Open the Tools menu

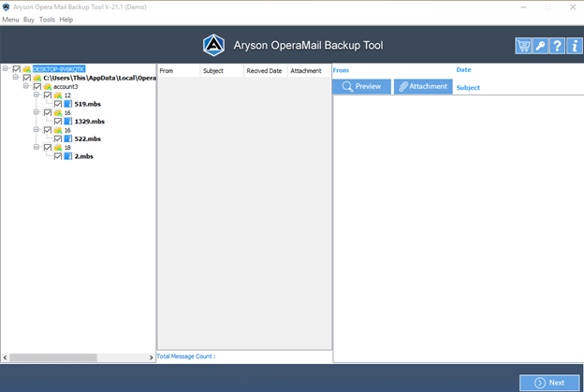tap(47, 20)
